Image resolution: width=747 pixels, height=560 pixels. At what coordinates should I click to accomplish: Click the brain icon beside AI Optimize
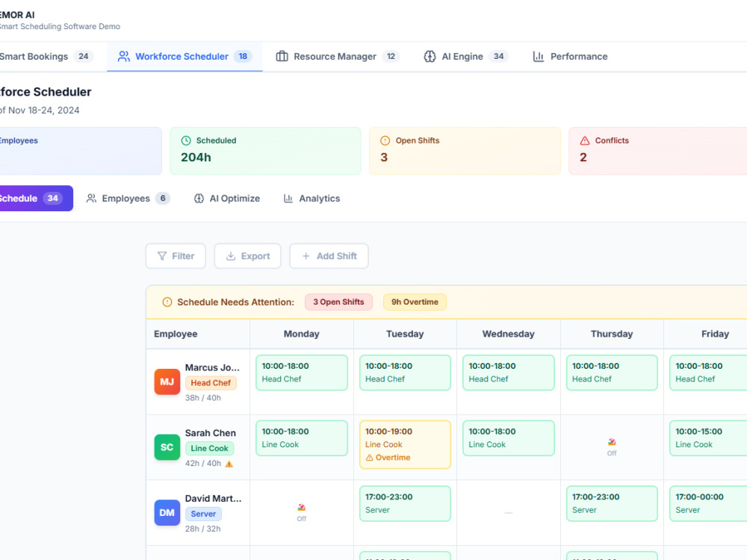199,199
